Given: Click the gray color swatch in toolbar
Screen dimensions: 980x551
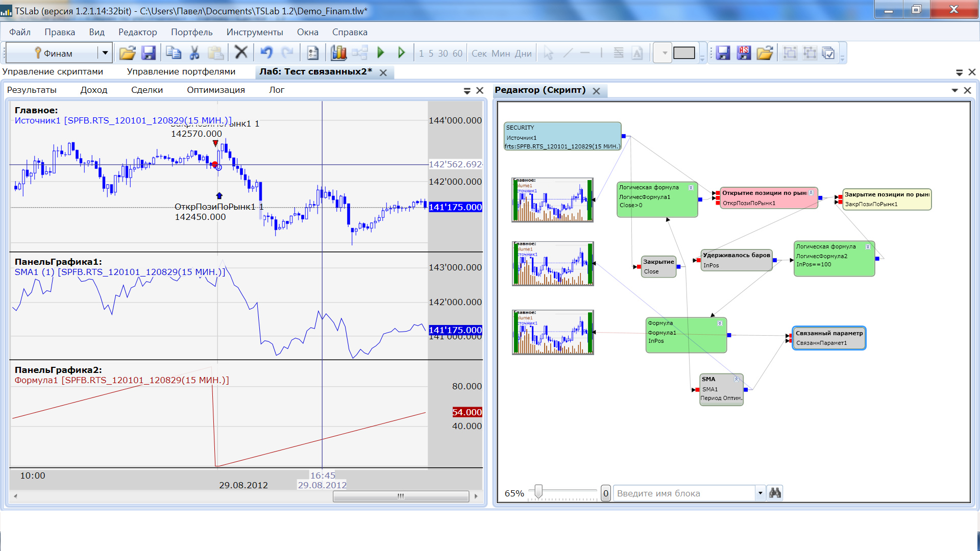Looking at the screenshot, I should [683, 53].
